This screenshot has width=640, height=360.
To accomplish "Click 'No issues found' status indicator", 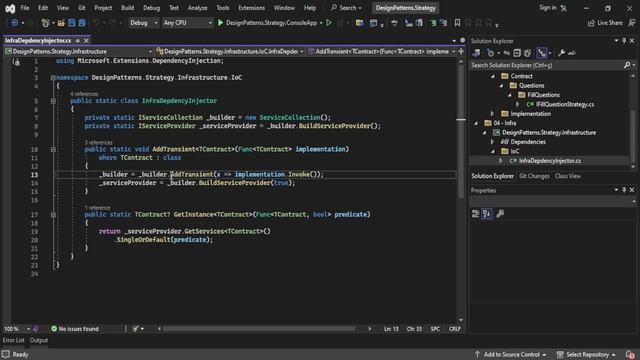I will 75,329.
